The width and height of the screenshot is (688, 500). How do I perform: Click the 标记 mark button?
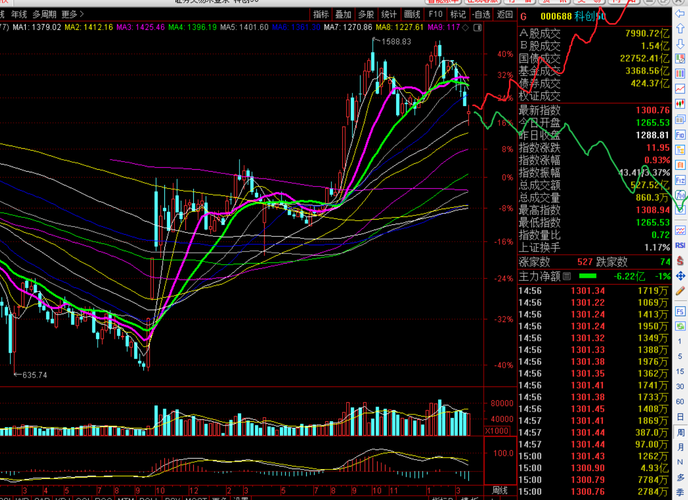458,14
